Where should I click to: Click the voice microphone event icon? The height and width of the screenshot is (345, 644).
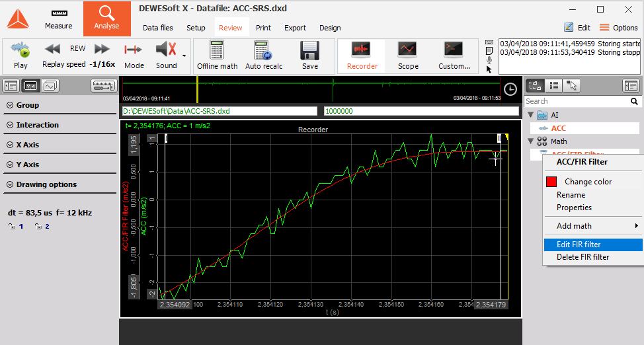(x=489, y=60)
